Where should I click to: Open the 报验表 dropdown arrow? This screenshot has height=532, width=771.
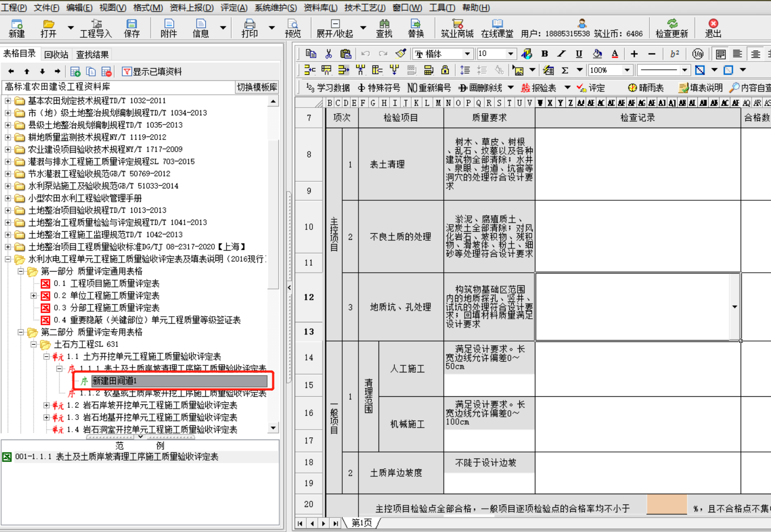click(567, 88)
